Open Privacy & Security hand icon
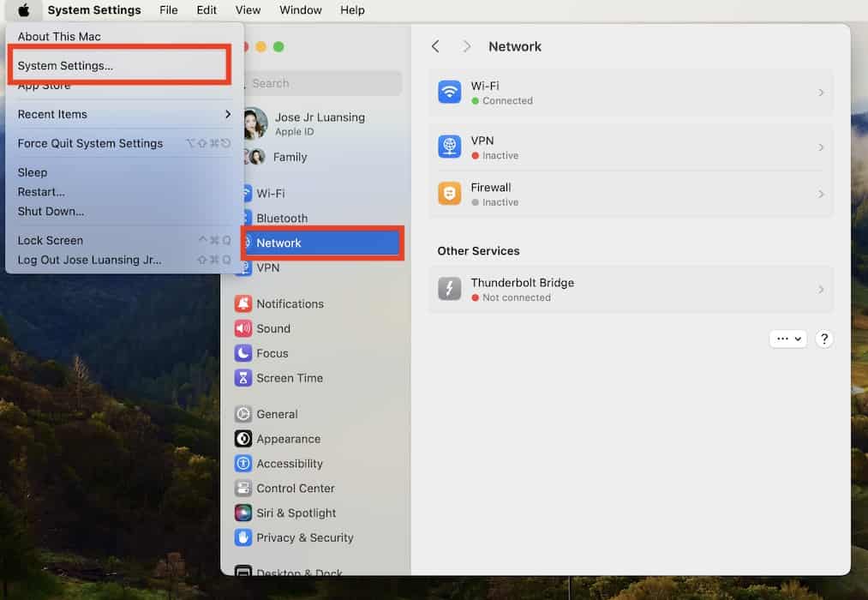 [x=243, y=538]
